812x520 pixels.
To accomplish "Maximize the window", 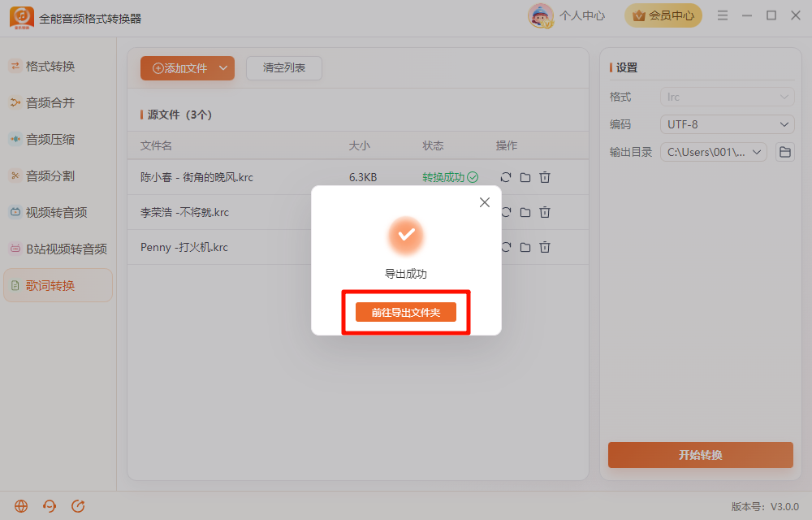I will (771, 16).
